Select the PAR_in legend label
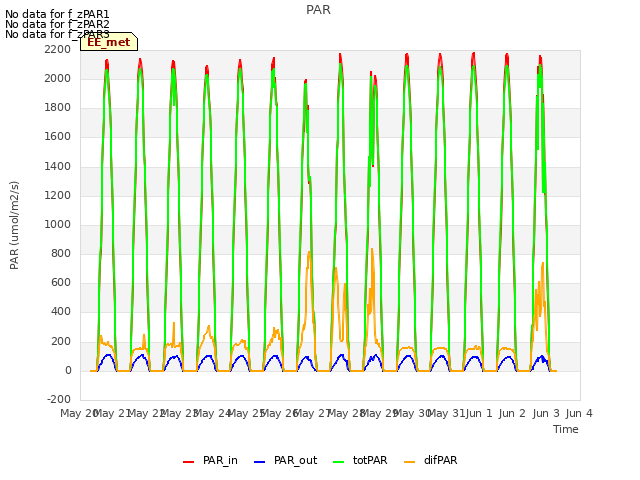 (220, 460)
